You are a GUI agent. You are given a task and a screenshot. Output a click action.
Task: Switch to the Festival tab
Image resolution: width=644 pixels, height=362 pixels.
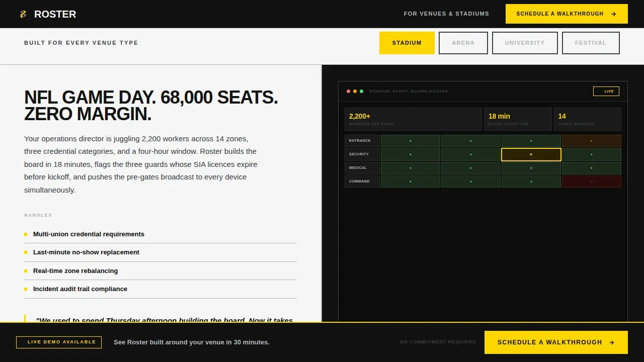click(591, 43)
